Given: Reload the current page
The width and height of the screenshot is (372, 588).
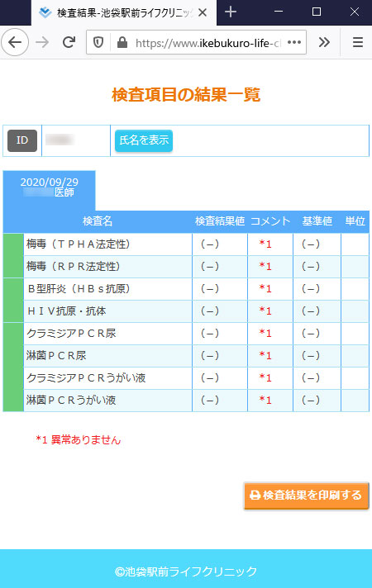Looking at the screenshot, I should 69,42.
